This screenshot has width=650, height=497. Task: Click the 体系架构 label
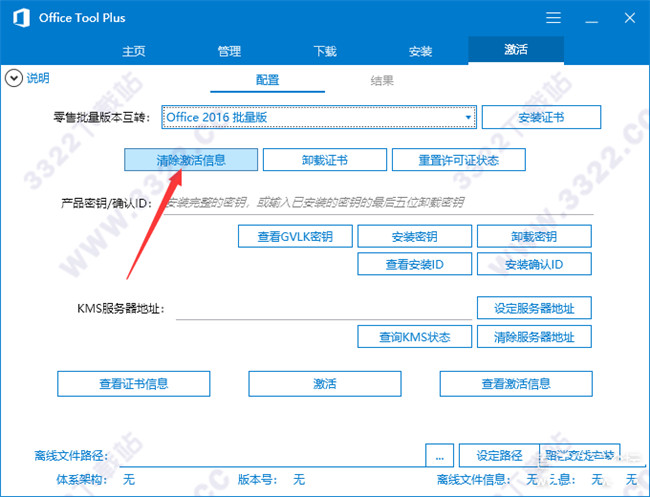[x=81, y=480]
